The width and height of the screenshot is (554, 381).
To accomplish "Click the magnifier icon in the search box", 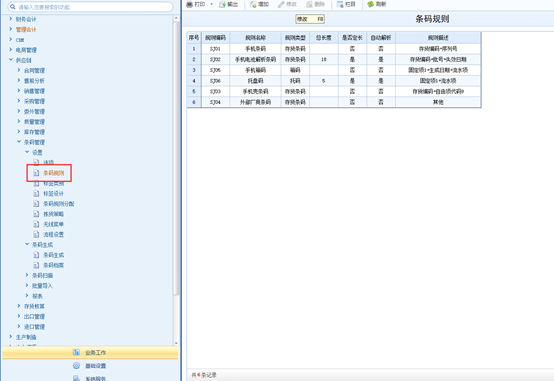I will tap(13, 7).
